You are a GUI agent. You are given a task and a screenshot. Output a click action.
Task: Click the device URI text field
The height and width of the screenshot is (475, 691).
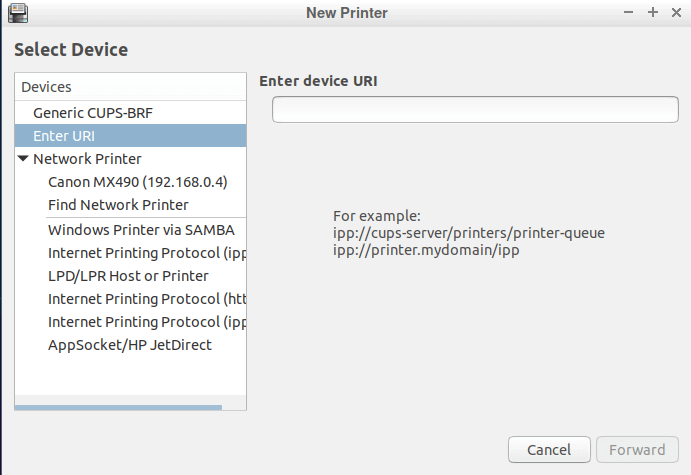tap(475, 109)
